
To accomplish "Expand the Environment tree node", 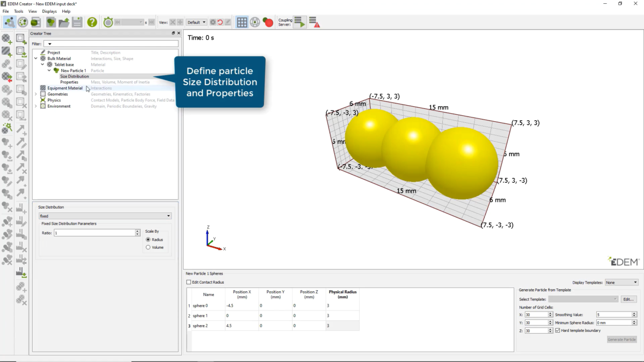I will (36, 106).
